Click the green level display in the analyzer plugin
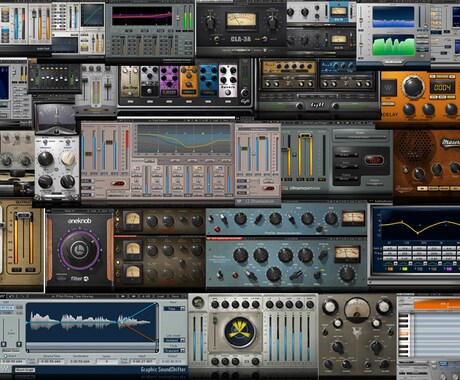This screenshot has width=460, height=380. click(x=394, y=45)
